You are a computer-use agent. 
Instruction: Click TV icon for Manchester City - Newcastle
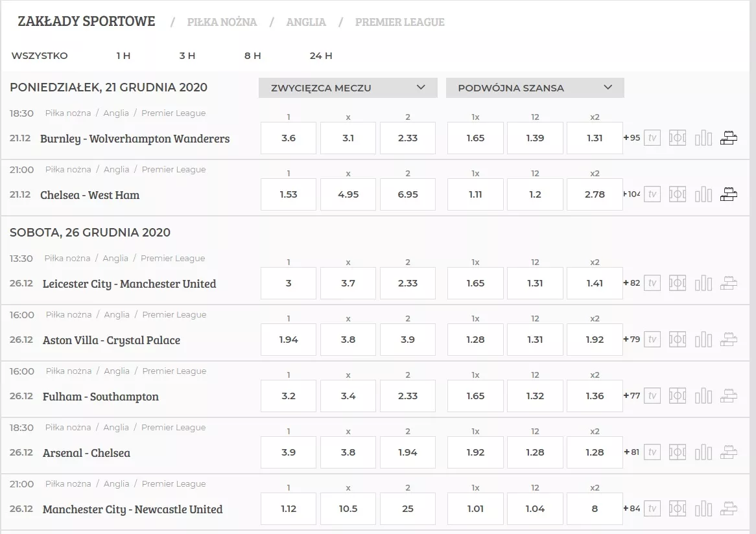(652, 509)
